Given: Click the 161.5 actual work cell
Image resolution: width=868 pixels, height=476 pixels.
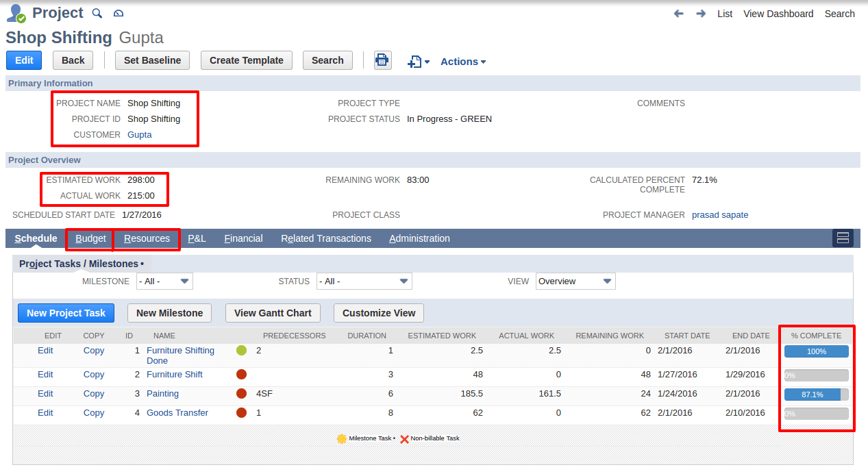Looking at the screenshot, I should (x=549, y=394).
